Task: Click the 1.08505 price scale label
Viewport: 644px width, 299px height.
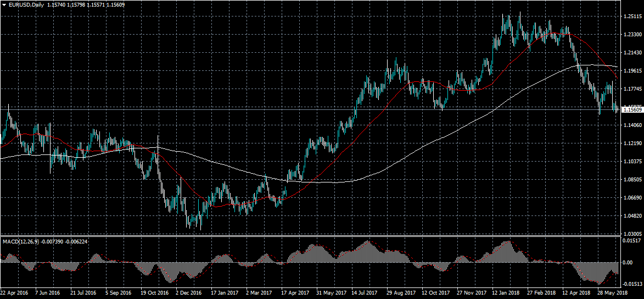Action: click(632, 180)
